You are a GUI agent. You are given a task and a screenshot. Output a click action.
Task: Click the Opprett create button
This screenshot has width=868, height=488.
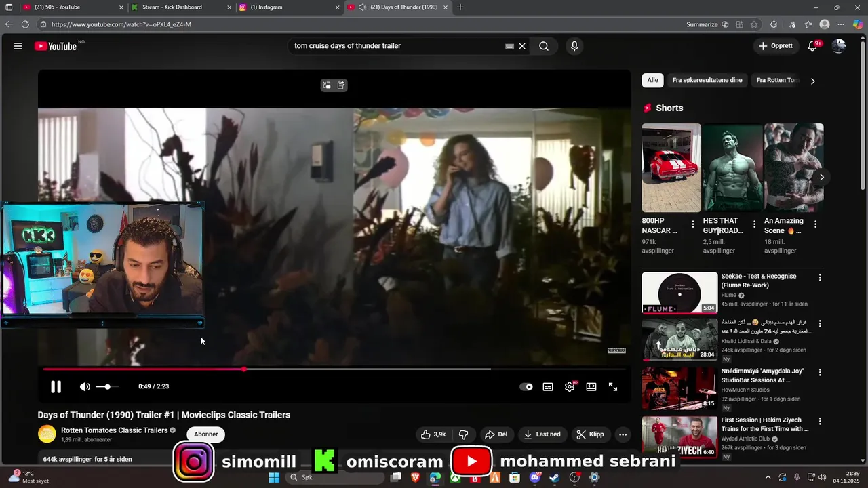776,46
